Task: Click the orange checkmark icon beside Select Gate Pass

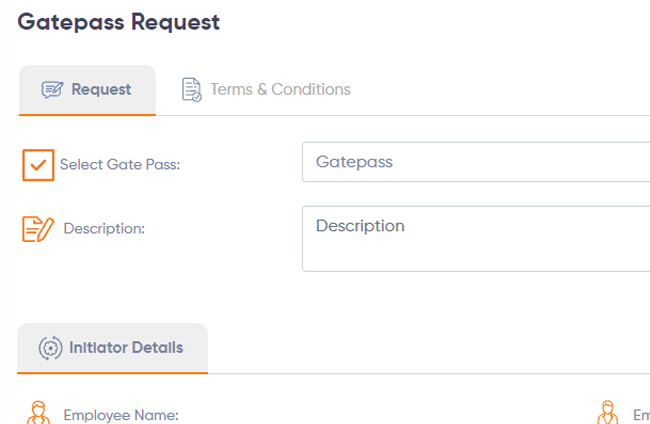Action: click(38, 165)
